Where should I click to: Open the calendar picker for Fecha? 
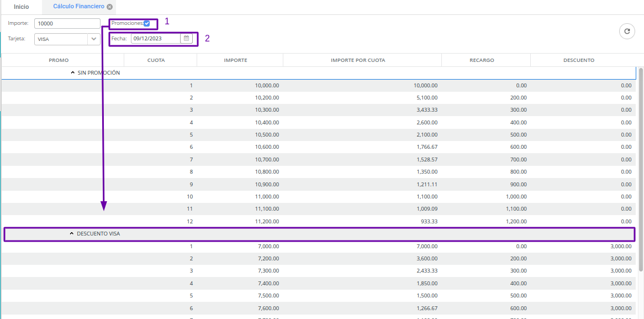point(186,38)
